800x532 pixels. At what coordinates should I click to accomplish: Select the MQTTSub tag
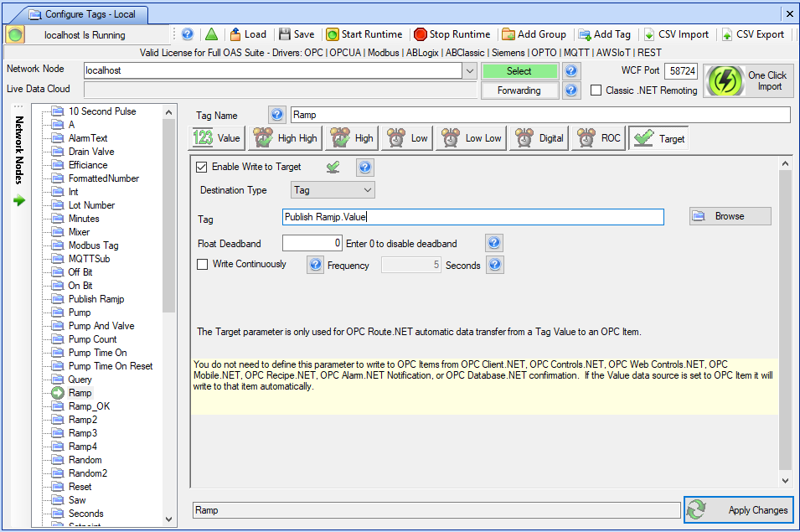90,259
